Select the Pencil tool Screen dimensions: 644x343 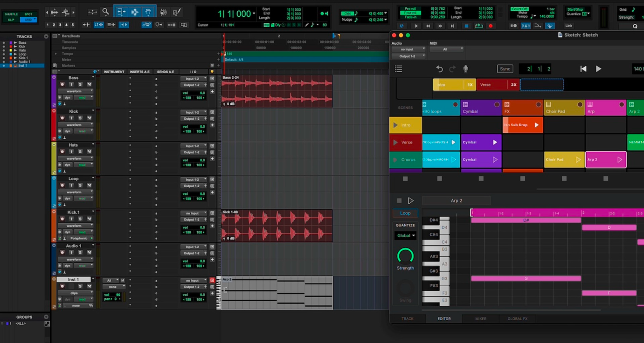click(x=177, y=12)
